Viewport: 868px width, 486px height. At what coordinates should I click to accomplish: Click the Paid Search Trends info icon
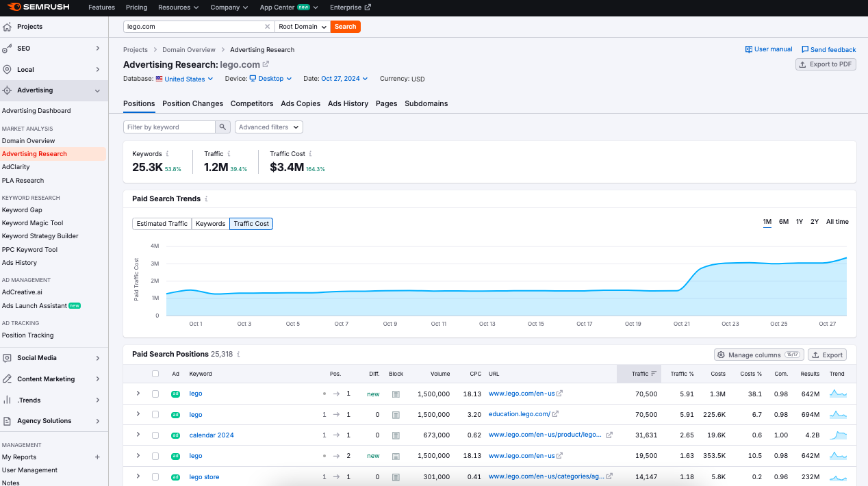(x=206, y=199)
